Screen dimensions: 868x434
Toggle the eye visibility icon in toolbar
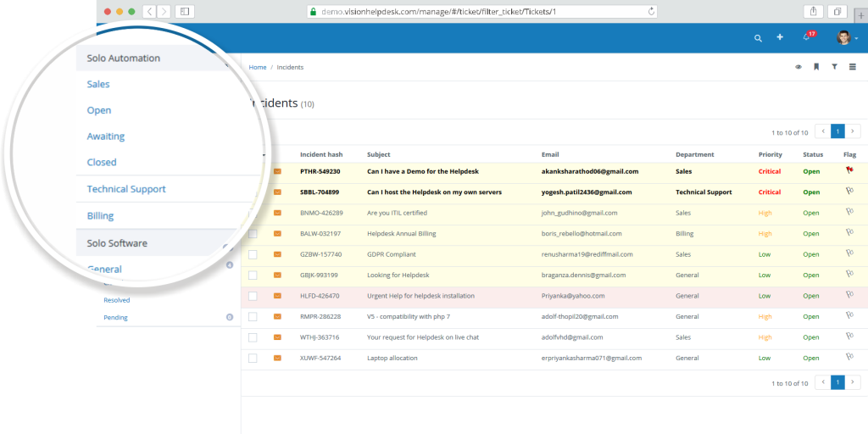click(798, 67)
